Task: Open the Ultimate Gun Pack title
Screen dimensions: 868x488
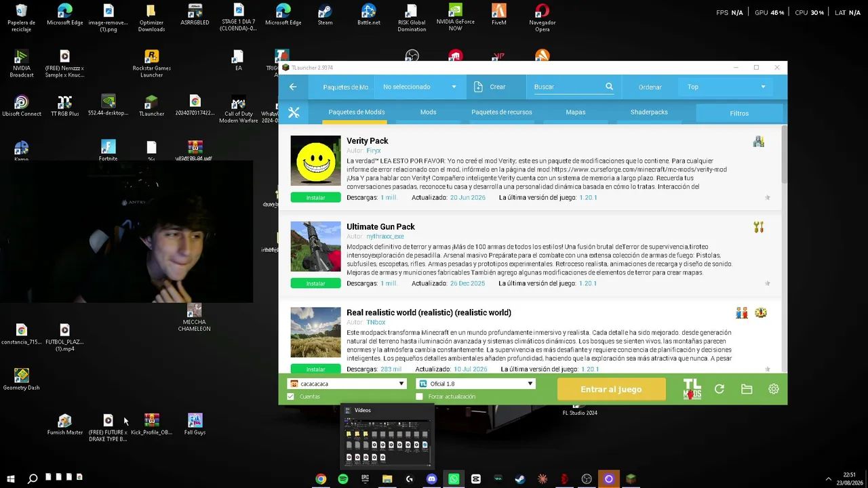Action: click(380, 226)
